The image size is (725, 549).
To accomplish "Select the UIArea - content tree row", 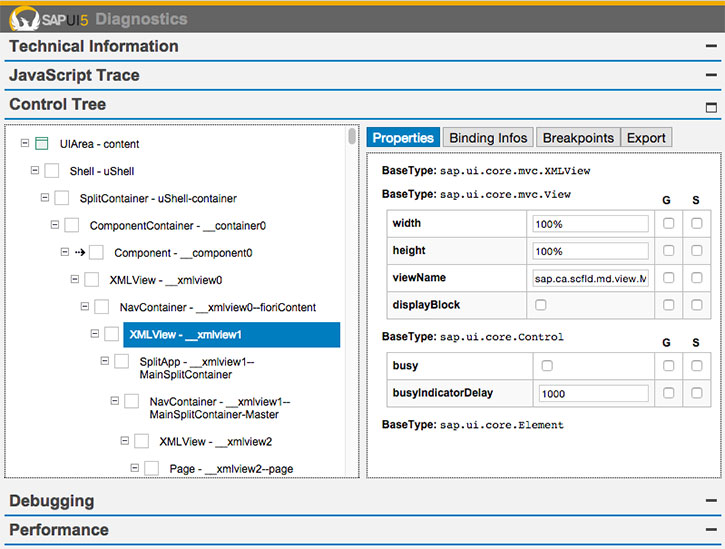I will [x=99, y=144].
